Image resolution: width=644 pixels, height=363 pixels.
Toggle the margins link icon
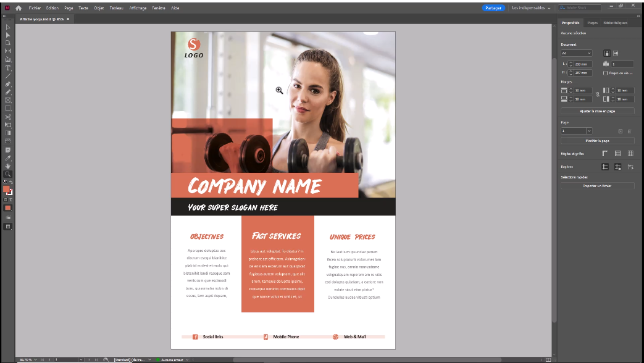[x=598, y=94]
